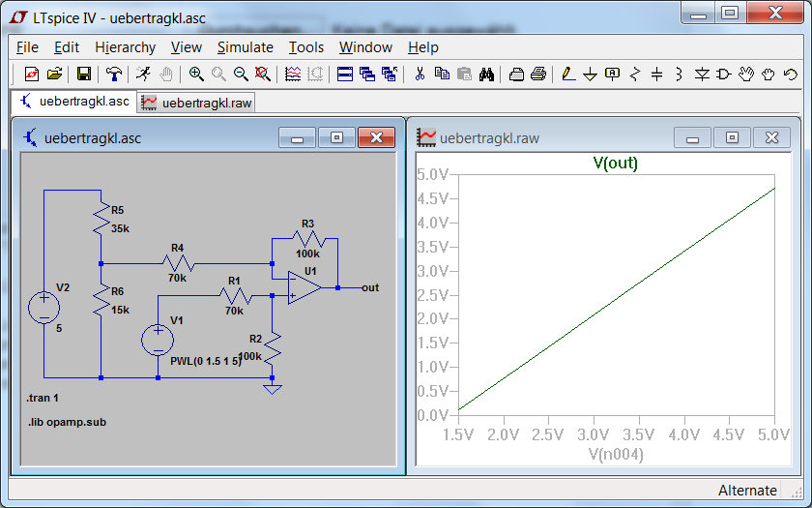The height and width of the screenshot is (508, 812).
Task: Tile windows using the stacked panes icon
Action: click(345, 75)
